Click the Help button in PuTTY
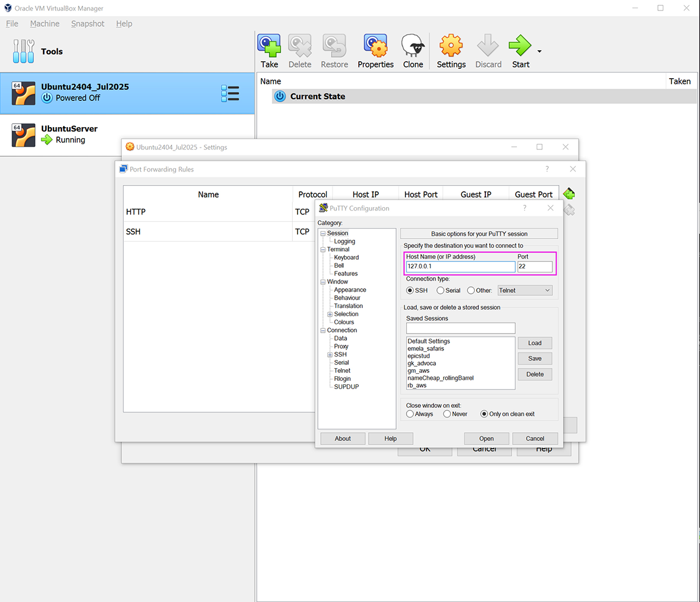This screenshot has height=602, width=700. click(391, 439)
